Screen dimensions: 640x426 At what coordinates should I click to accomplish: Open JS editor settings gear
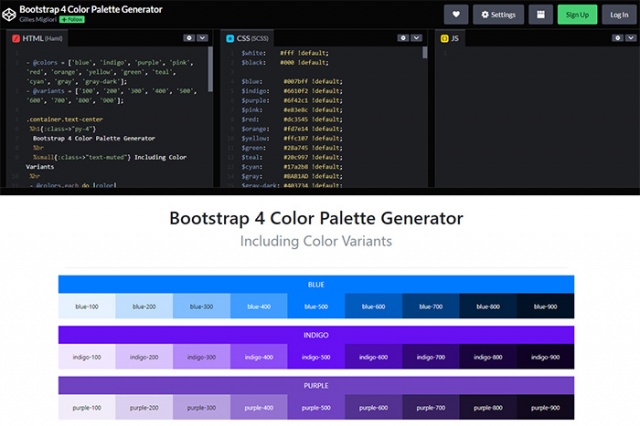click(617, 38)
